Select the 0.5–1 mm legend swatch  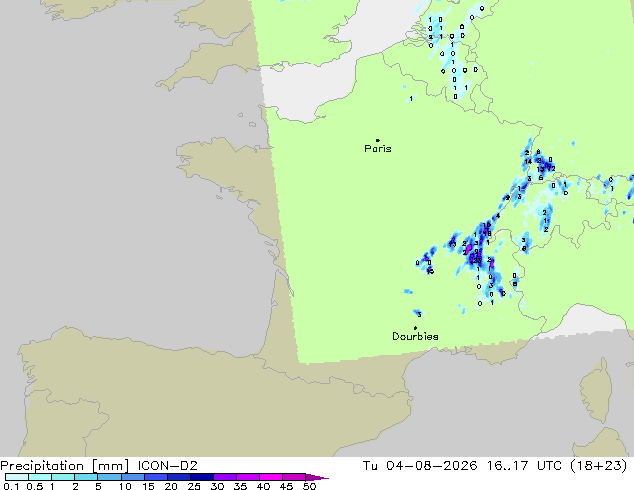(x=40, y=477)
